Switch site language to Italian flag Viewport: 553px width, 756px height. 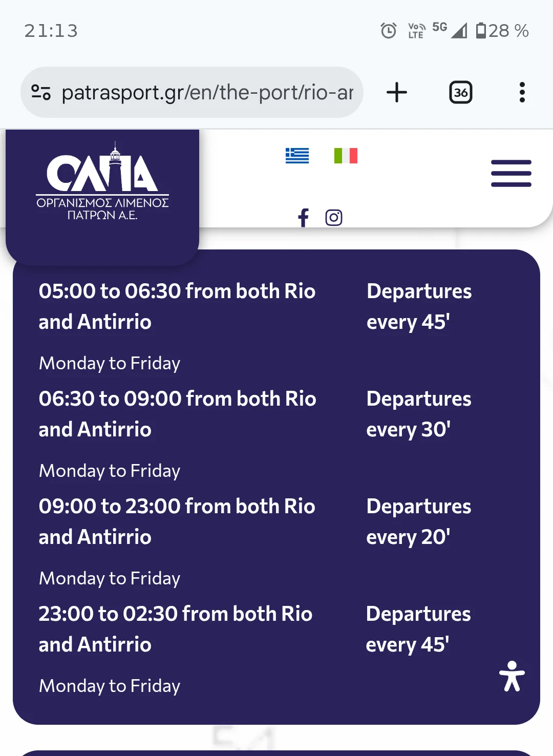click(x=346, y=156)
